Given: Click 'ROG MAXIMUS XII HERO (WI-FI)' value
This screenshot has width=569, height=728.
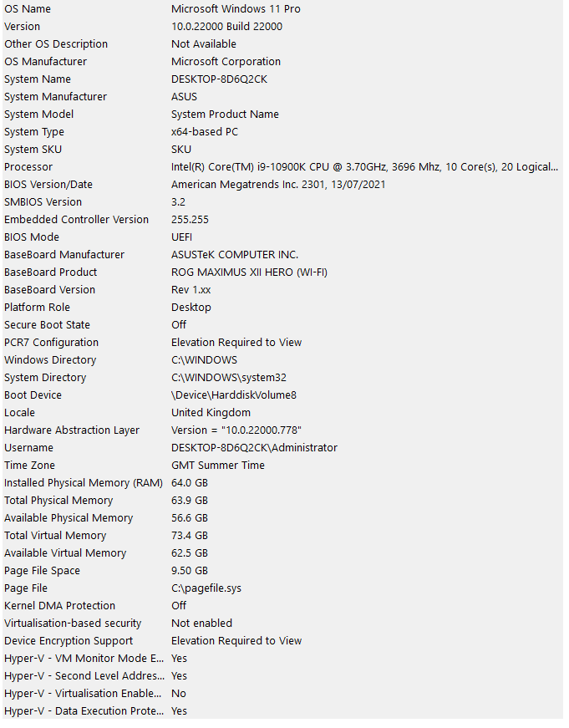Looking at the screenshot, I should tap(249, 272).
